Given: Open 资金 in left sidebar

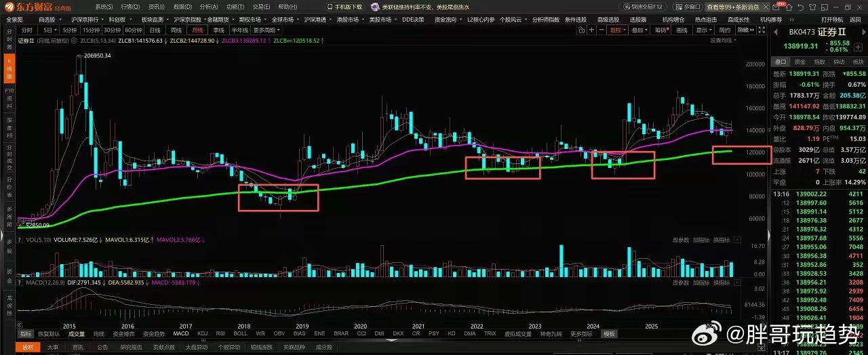Looking at the screenshot, I should point(9,274).
